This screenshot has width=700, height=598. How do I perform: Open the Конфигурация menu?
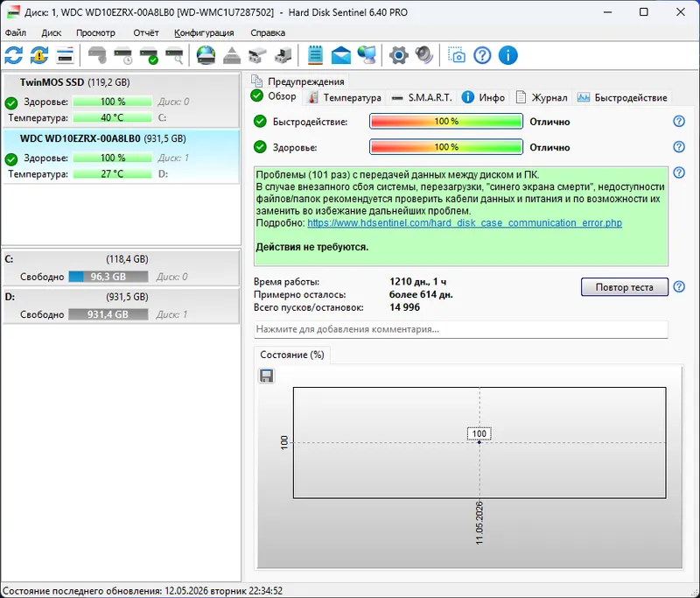204,32
